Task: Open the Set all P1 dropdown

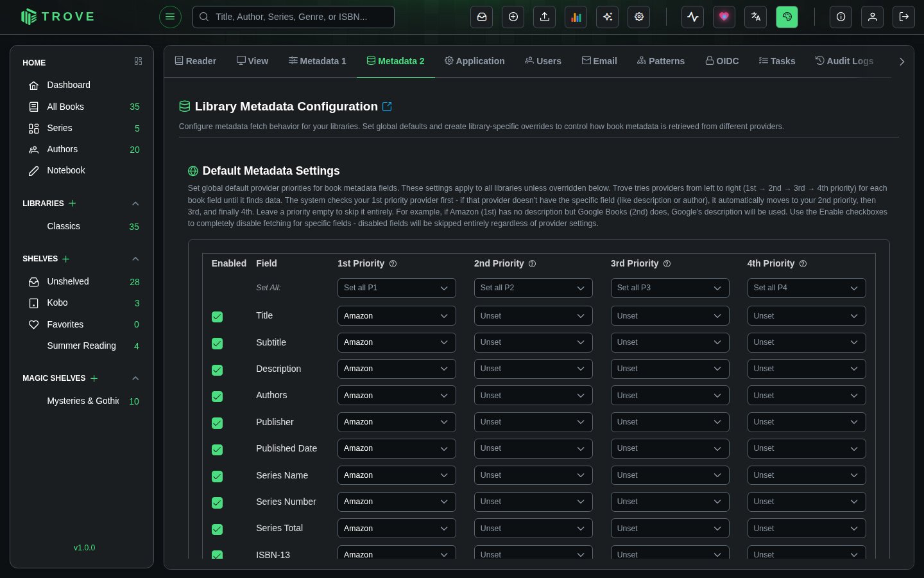Action: coord(397,288)
